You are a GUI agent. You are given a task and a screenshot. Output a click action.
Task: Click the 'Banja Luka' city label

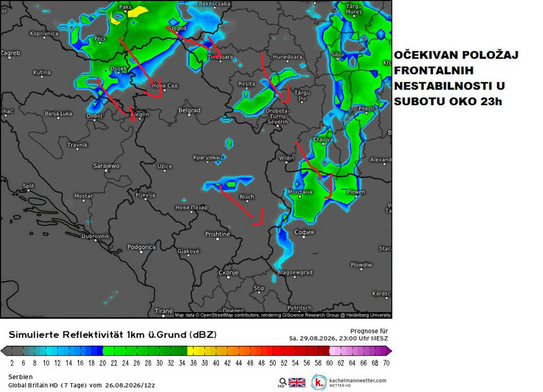58,113
